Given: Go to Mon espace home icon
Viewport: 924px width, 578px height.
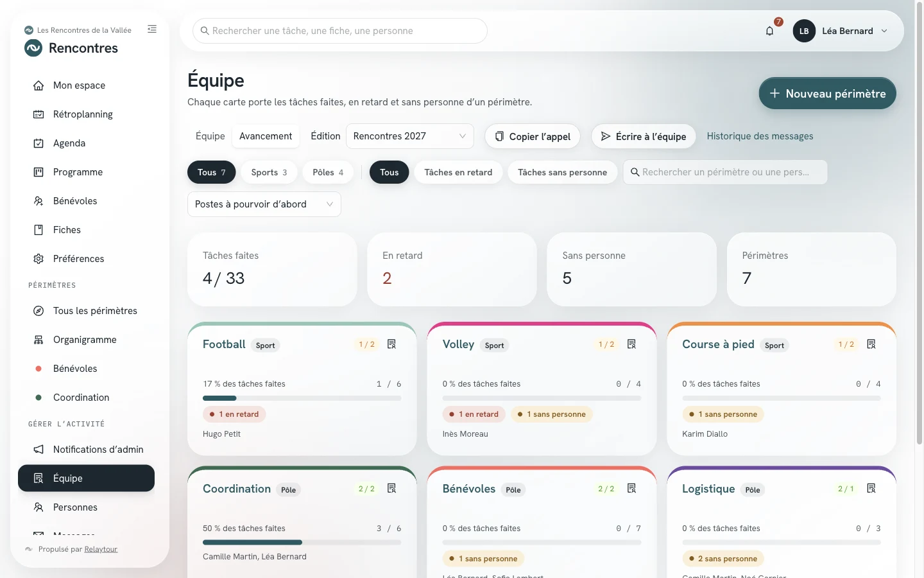Looking at the screenshot, I should (38, 85).
